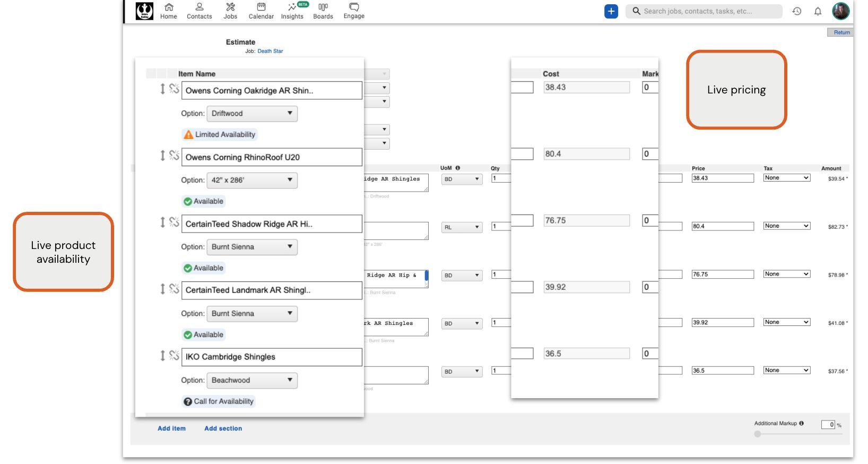Open the Calendar menu
The width and height of the screenshot is (868, 464).
coord(261,11)
